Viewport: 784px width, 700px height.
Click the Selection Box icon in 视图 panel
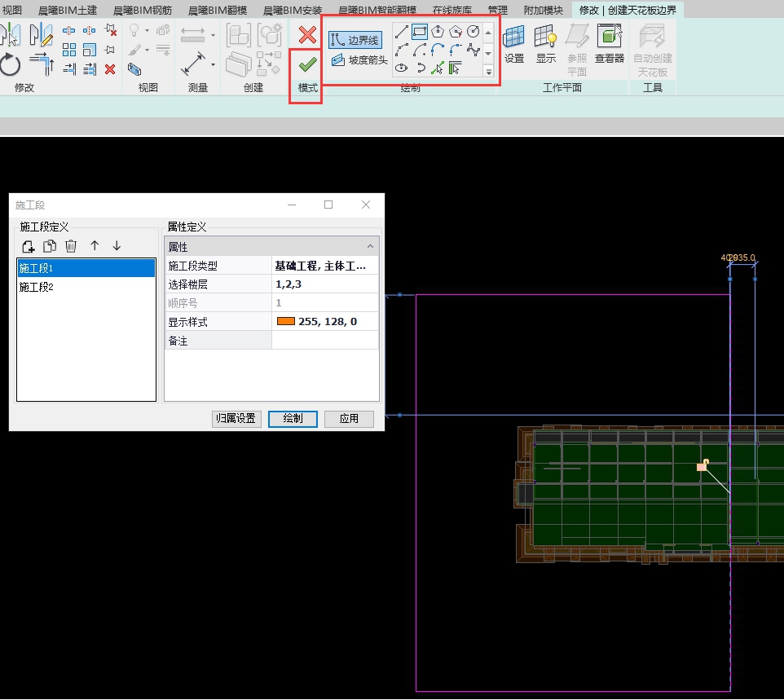point(134,69)
